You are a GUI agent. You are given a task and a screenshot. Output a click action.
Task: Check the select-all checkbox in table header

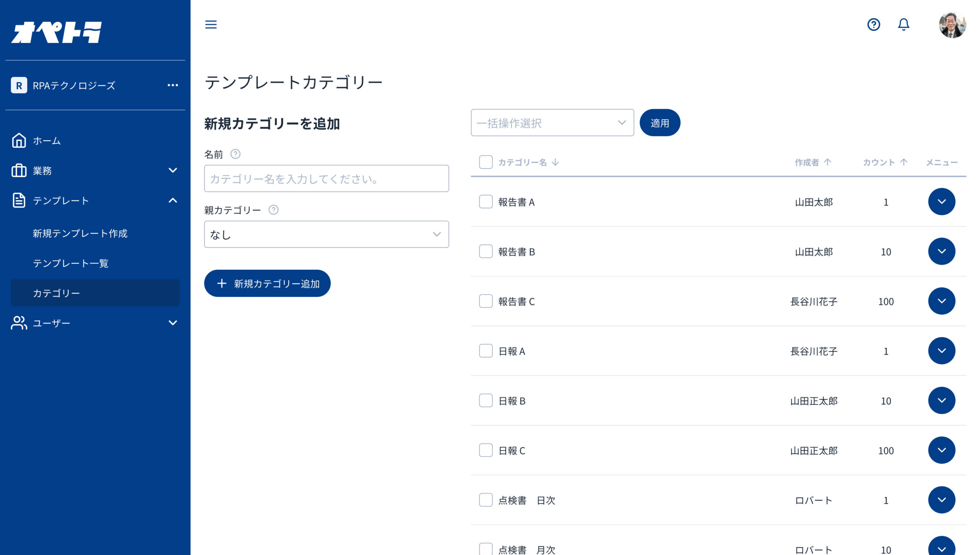pyautogui.click(x=486, y=162)
